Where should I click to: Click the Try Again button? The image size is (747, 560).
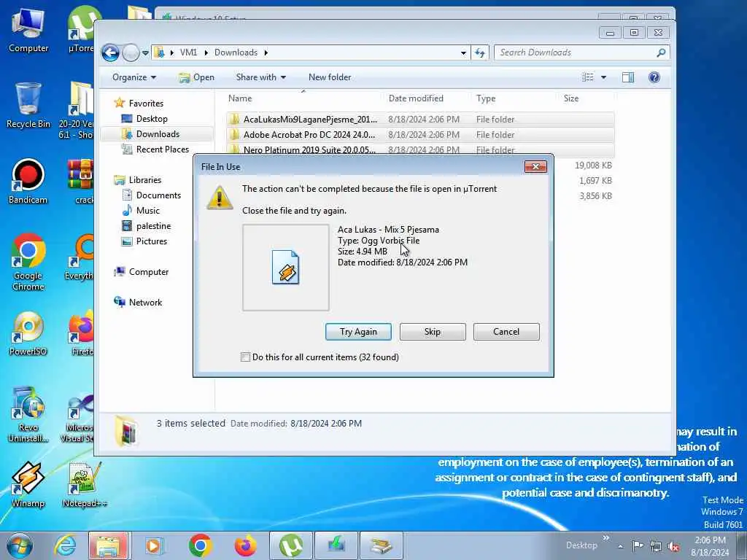click(358, 332)
